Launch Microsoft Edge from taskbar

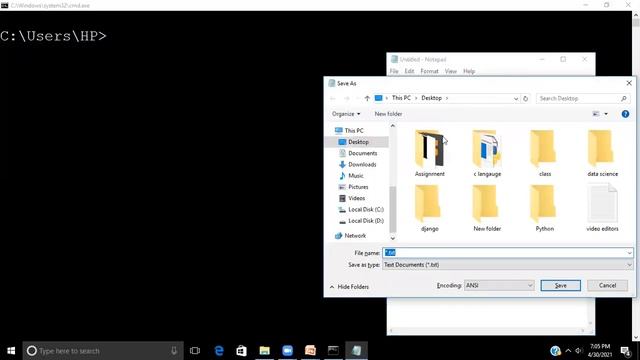[x=219, y=351]
